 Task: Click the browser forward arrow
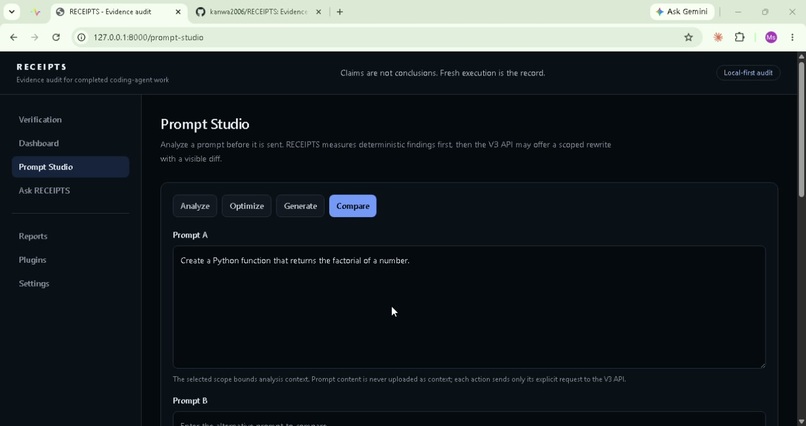click(x=34, y=38)
